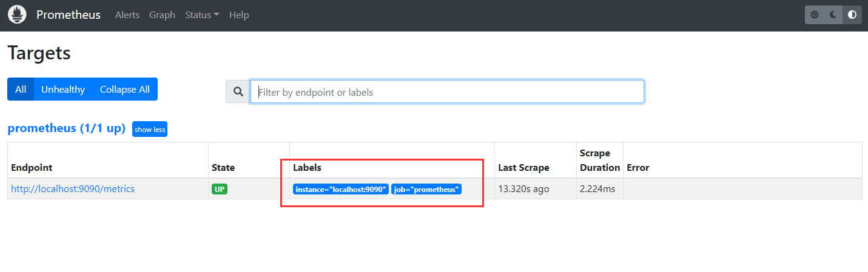Click the show less button
Image resolution: width=868 pixels, height=272 pixels.
point(150,129)
